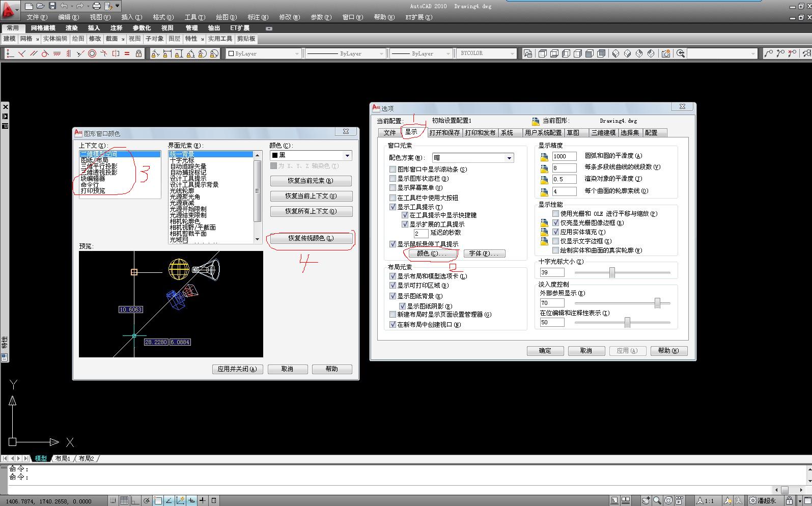Image resolution: width=812 pixels, height=506 pixels.
Task: Toggle 'Show scroll bars in drawing window' checkbox
Action: 393,170
